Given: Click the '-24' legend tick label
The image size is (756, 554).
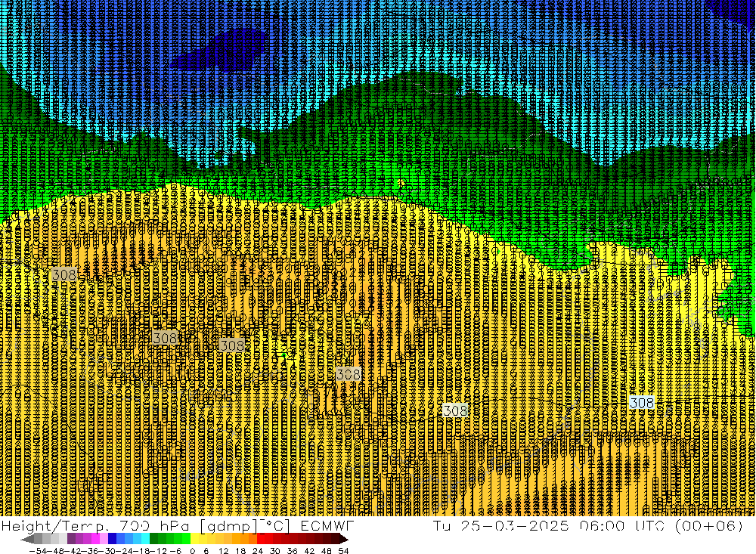Looking at the screenshot, I should coord(125,551).
